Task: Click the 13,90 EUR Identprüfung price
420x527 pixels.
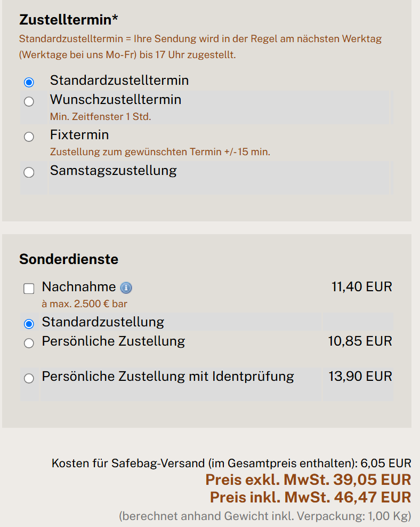Action: pos(360,377)
